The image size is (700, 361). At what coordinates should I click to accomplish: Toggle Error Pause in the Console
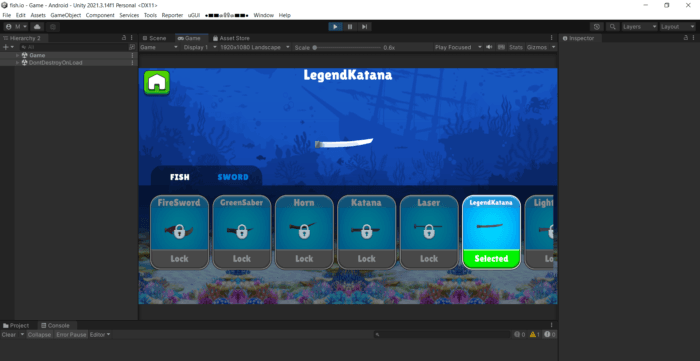pyautogui.click(x=71, y=335)
